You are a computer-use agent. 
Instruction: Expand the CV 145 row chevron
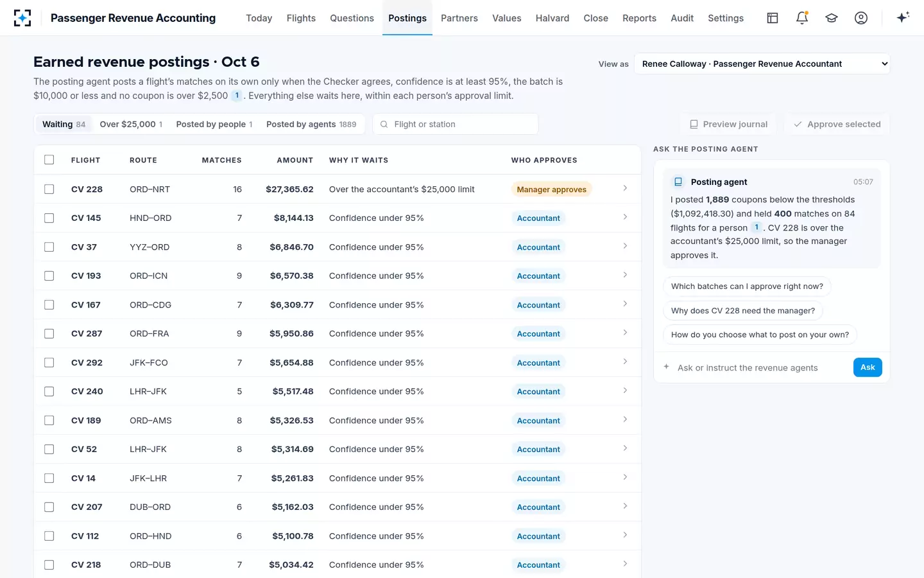click(625, 217)
